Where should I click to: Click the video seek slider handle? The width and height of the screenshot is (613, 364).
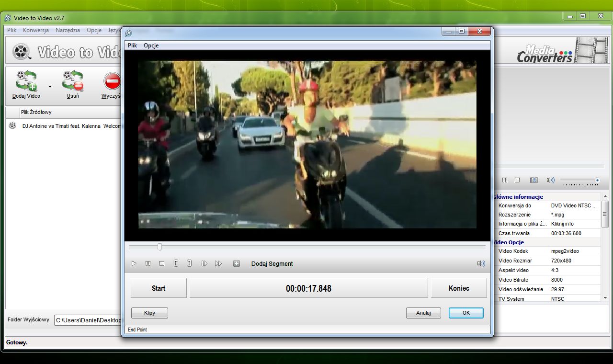[x=159, y=247]
